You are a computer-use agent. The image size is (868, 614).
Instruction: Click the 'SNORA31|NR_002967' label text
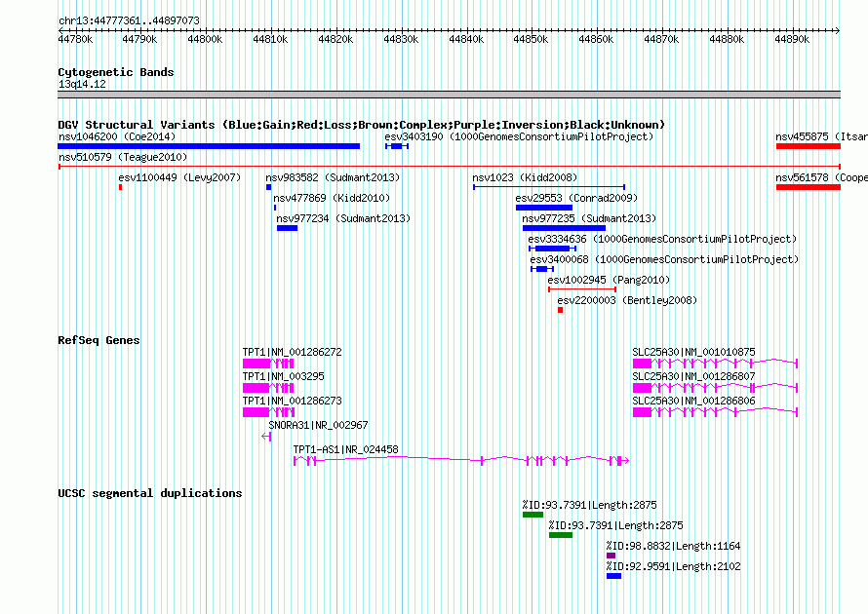(x=318, y=425)
